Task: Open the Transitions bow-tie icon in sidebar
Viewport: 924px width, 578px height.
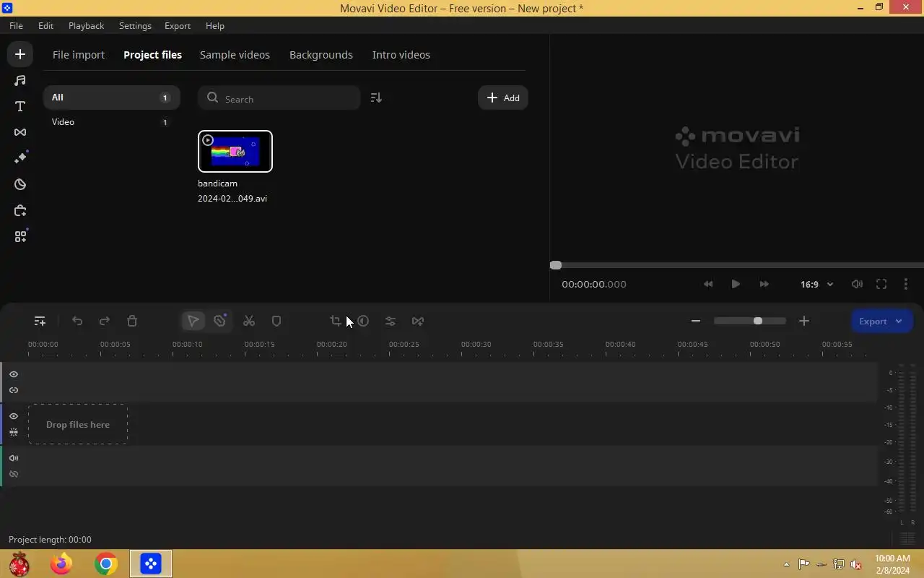Action: 20,132
